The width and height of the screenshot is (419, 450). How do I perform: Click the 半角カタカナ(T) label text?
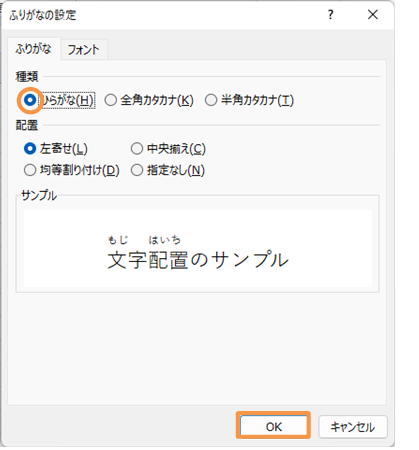[257, 100]
